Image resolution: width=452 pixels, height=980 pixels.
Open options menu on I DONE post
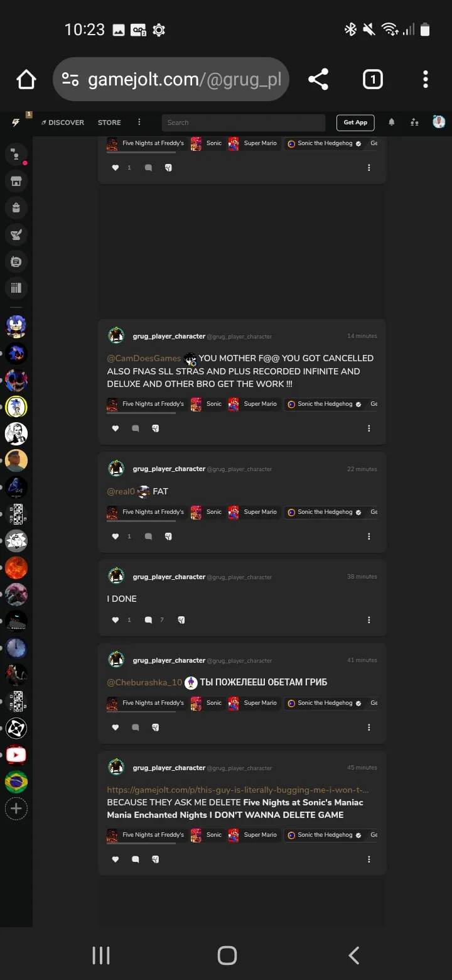[x=369, y=619]
